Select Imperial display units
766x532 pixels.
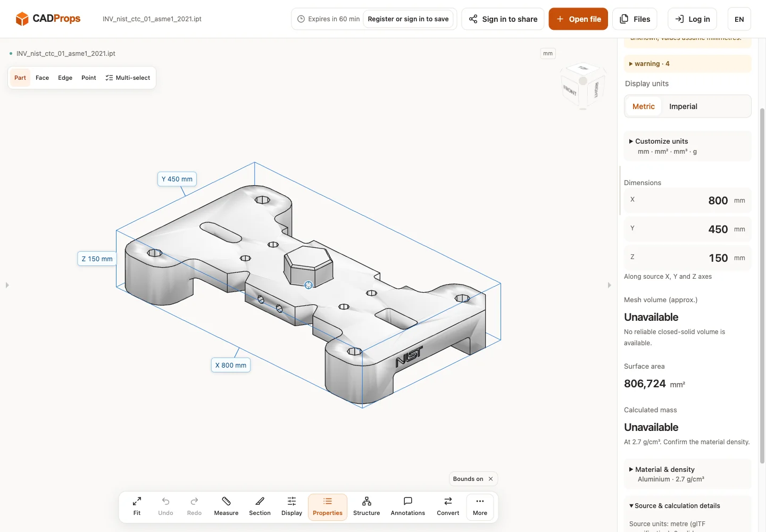tap(683, 106)
